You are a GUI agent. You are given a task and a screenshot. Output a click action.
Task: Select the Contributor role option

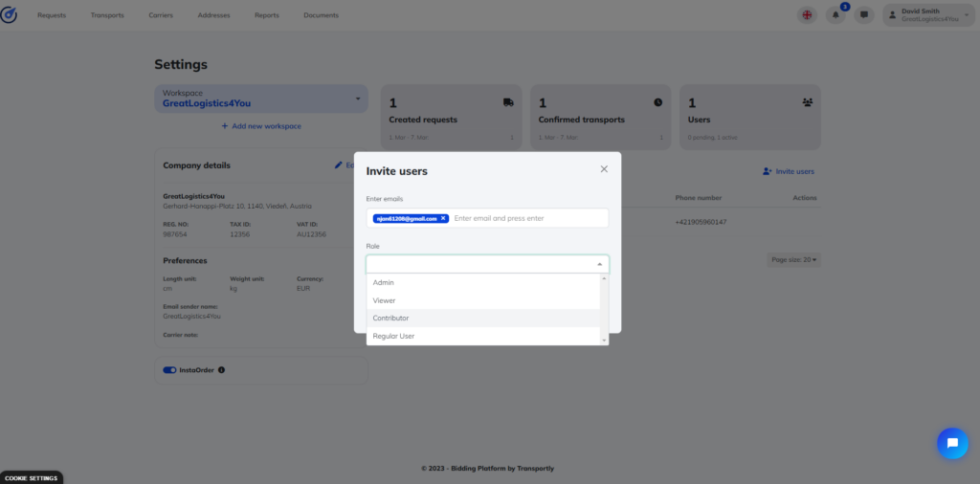point(483,318)
